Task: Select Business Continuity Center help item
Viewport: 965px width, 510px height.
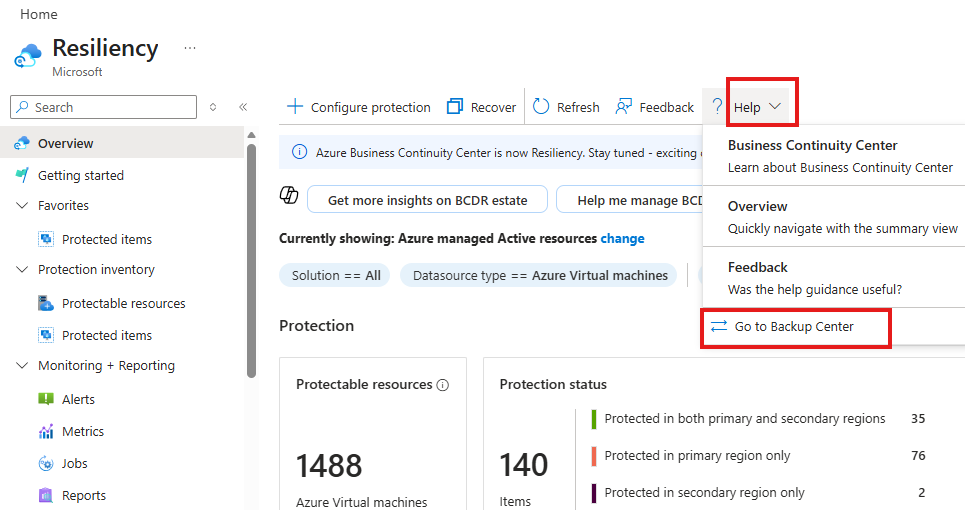Action: (812, 146)
